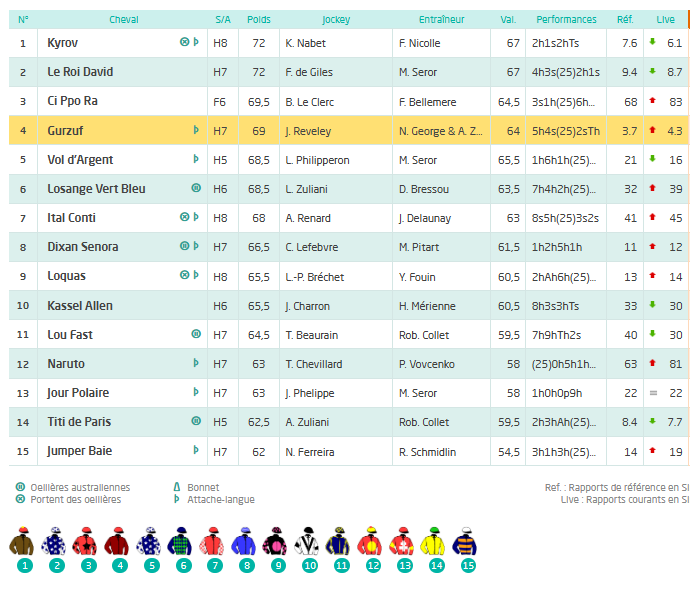This screenshot has height=595, width=690.
Task: Pick the yellow jockey silk numbered 14
Action: pos(433,543)
